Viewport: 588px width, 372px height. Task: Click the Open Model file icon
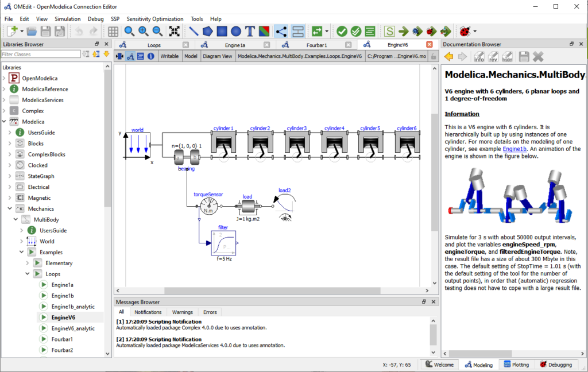(32, 32)
